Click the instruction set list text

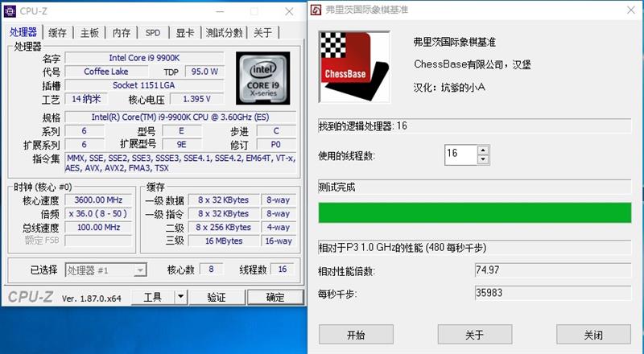click(180, 163)
